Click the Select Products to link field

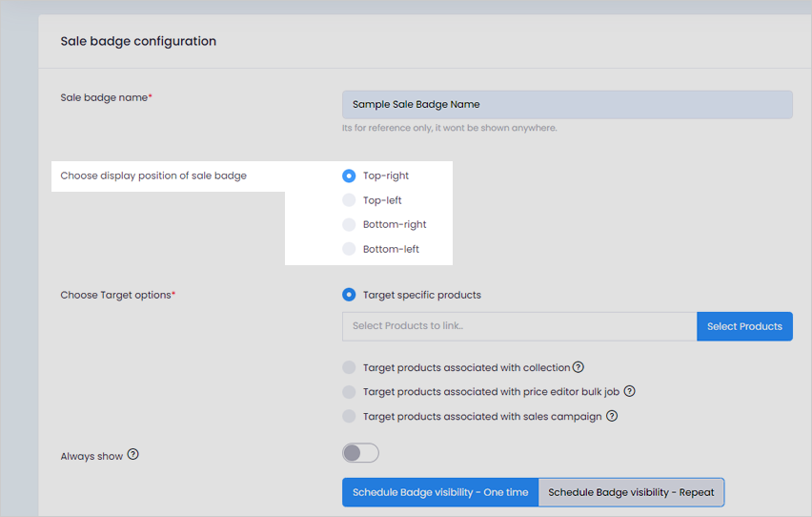pyautogui.click(x=519, y=326)
